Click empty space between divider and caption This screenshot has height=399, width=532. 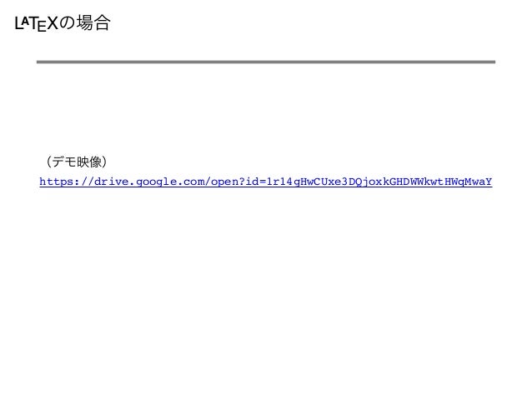click(266, 108)
